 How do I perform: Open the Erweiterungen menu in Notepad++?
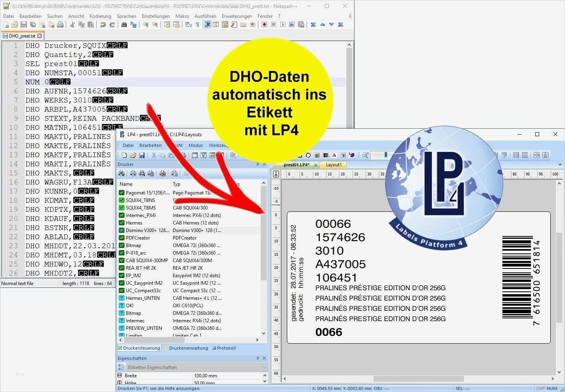tap(237, 16)
